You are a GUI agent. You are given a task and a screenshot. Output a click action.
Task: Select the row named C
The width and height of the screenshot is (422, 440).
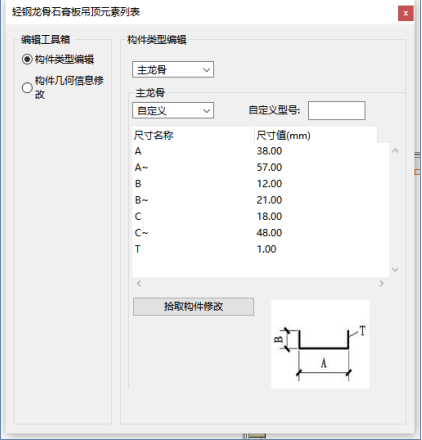(x=260, y=216)
